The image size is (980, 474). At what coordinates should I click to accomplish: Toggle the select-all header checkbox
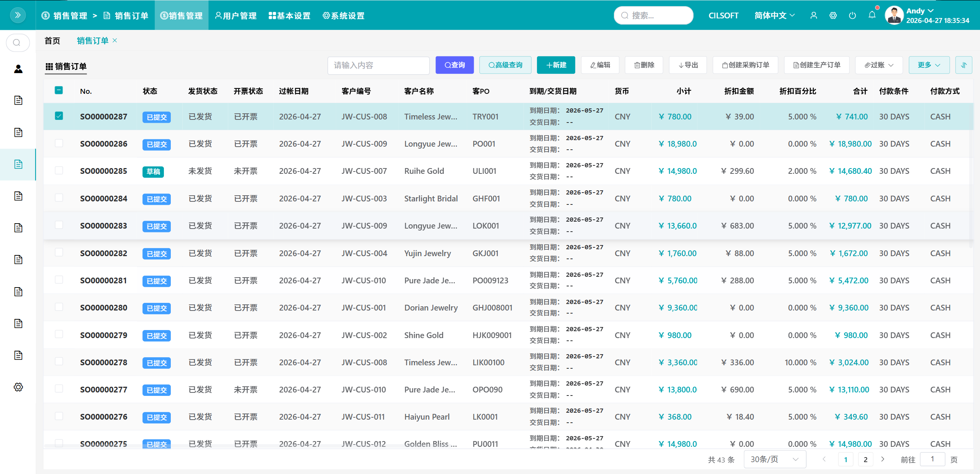pos(59,90)
